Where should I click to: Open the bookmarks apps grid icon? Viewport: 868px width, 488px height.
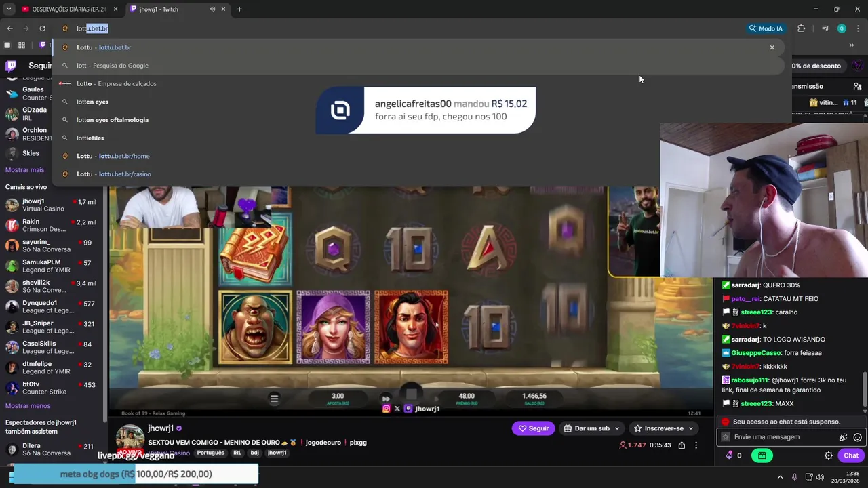pyautogui.click(x=22, y=45)
